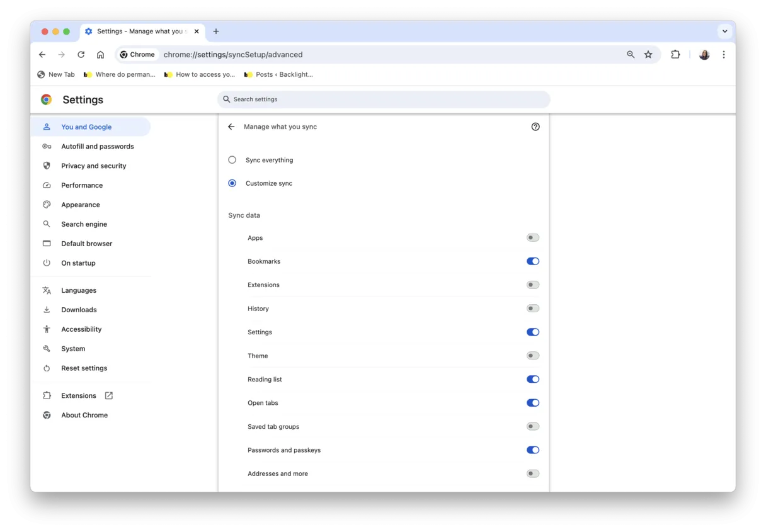Click the zoom magnifier icon in the address bar

point(631,55)
